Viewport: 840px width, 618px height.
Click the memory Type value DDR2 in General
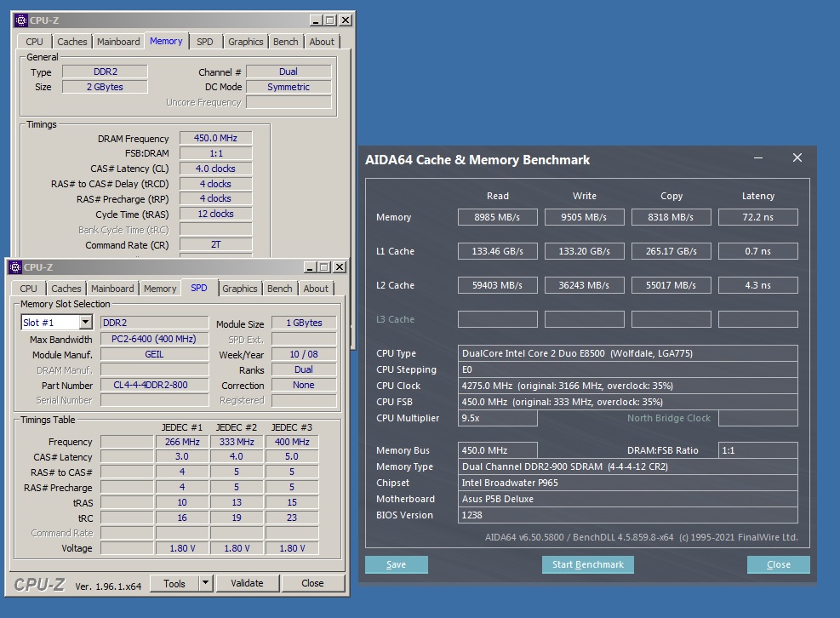(x=105, y=72)
